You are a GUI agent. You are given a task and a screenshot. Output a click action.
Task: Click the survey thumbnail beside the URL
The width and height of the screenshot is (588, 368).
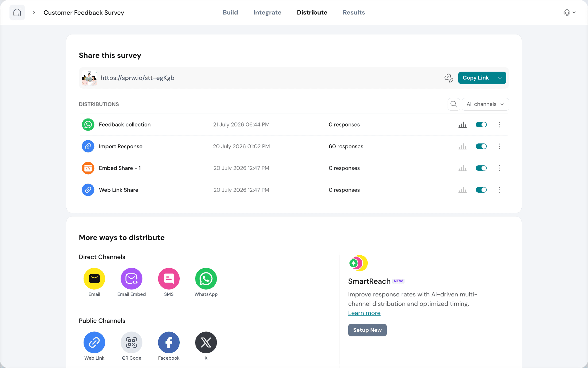click(x=90, y=78)
